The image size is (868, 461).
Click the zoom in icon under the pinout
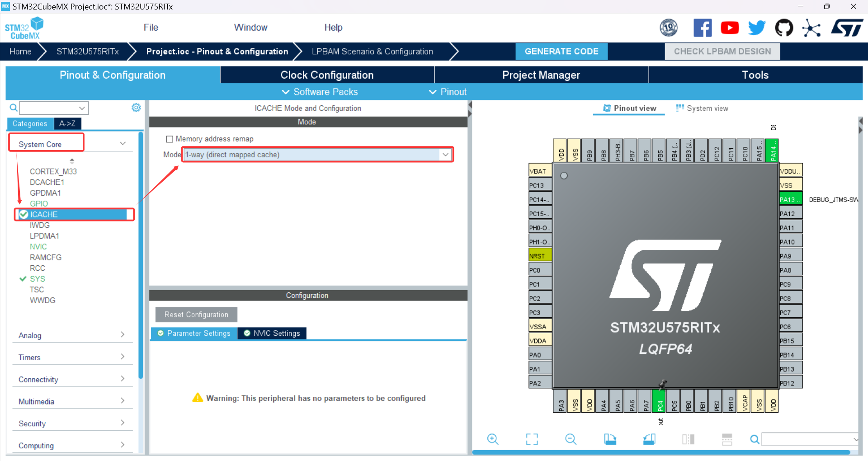click(x=493, y=439)
